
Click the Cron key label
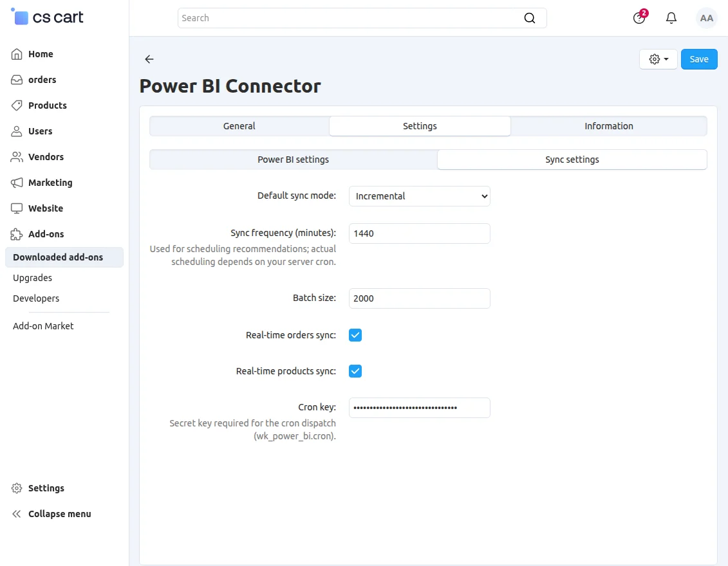[x=317, y=407]
